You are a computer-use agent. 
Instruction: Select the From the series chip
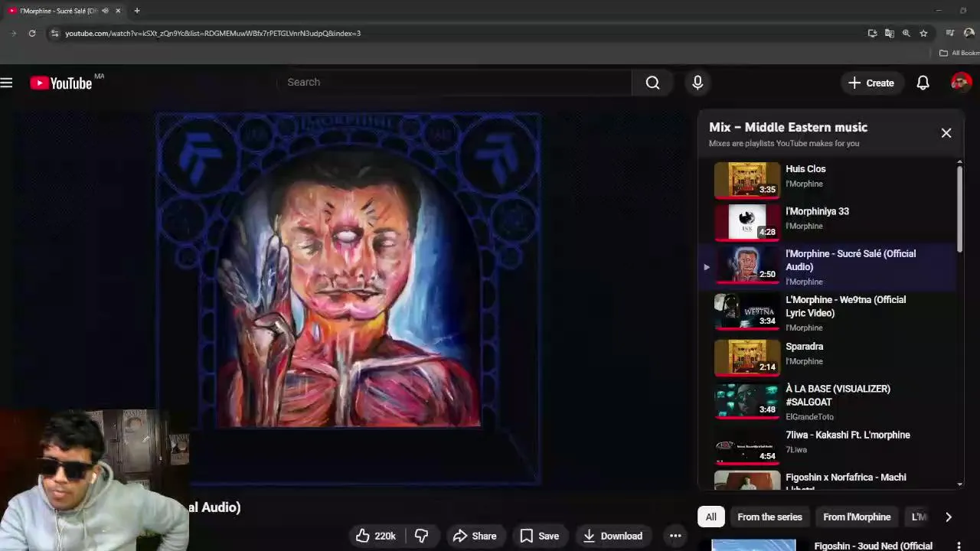[769, 517]
